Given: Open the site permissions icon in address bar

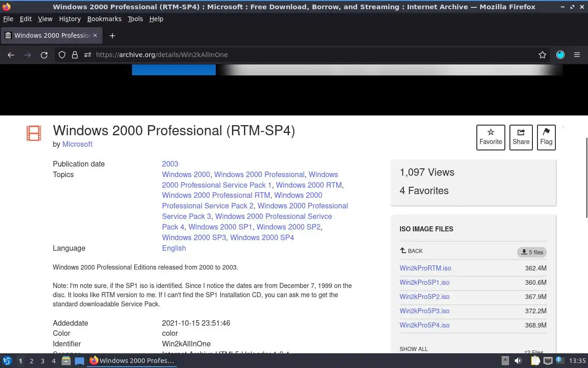Looking at the screenshot, I should 88,55.
